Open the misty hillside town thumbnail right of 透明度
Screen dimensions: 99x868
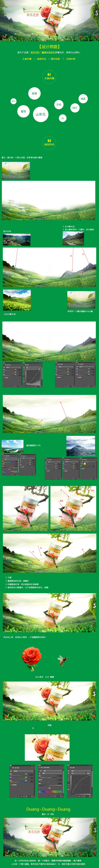(81, 446)
